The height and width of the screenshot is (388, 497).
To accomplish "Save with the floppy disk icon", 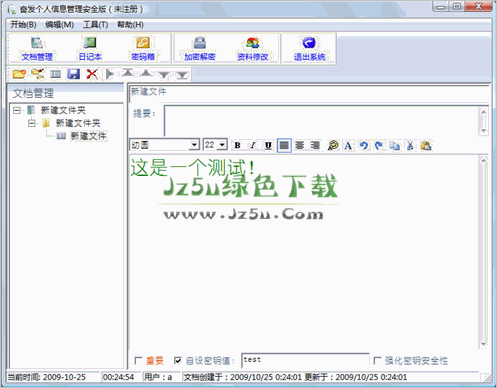I will coord(73,74).
